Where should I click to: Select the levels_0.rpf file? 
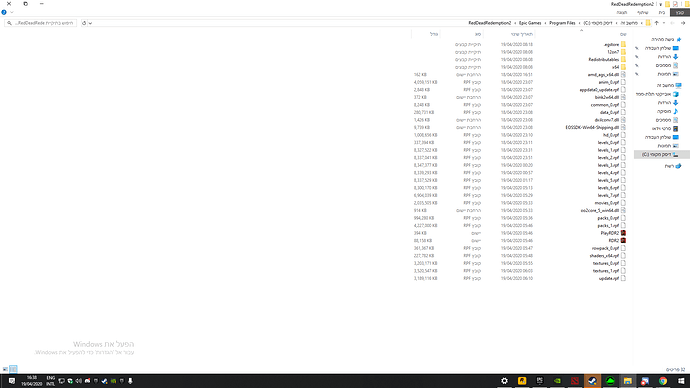tap(611, 143)
